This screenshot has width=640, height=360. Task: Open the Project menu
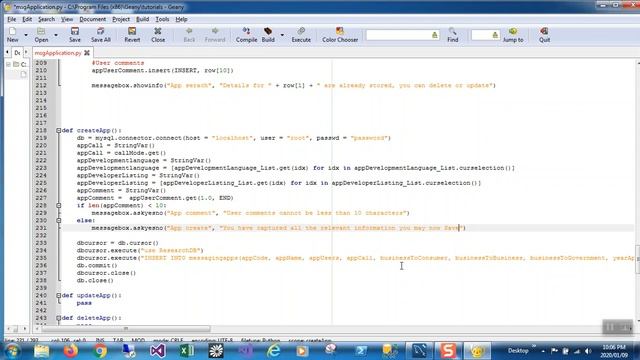pos(121,19)
